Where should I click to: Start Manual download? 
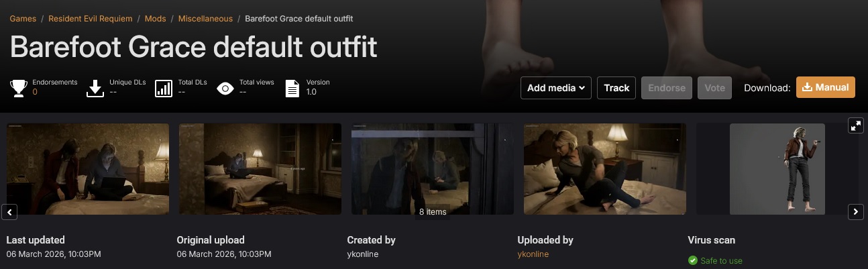coord(826,87)
